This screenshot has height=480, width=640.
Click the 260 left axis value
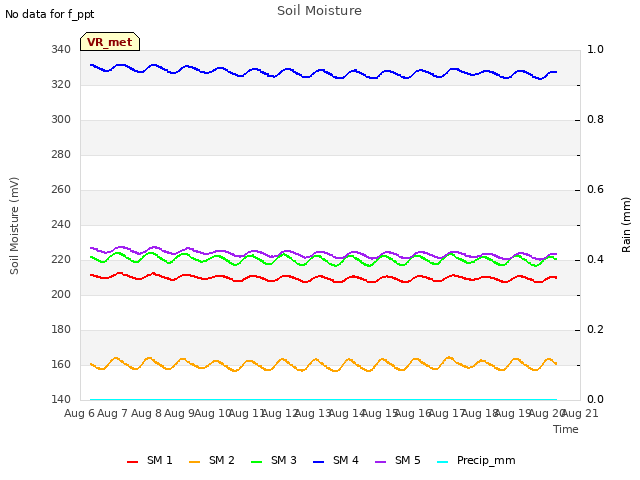(61, 189)
